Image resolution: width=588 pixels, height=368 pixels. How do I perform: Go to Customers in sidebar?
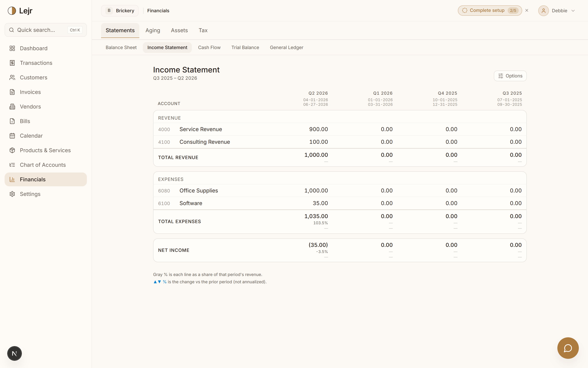46,77
